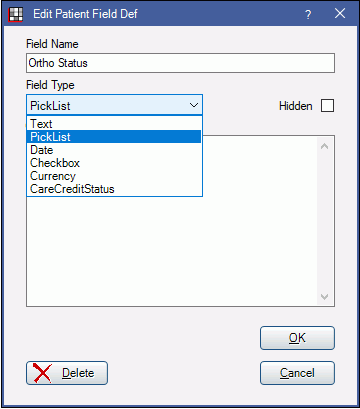Choose Checkbox as the field type
Viewport: 360px width, 409px height.
114,163
